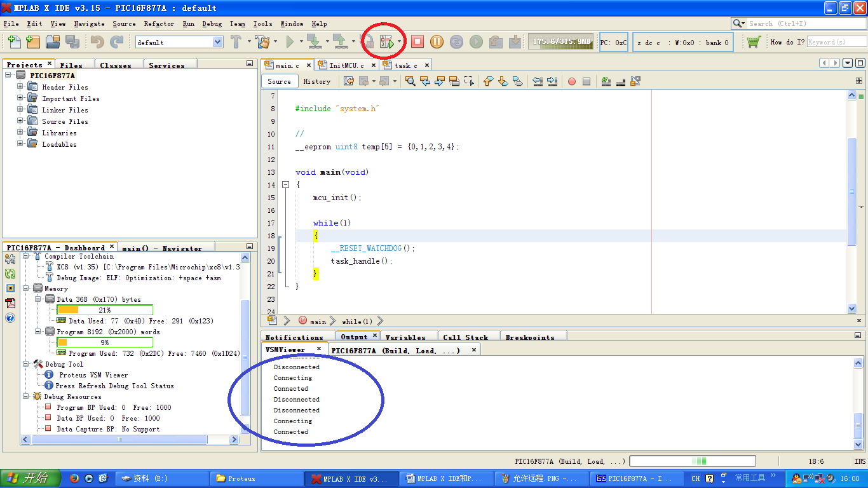Click the Proteus taskbar button
This screenshot has width=868, height=488.
tap(255, 478)
